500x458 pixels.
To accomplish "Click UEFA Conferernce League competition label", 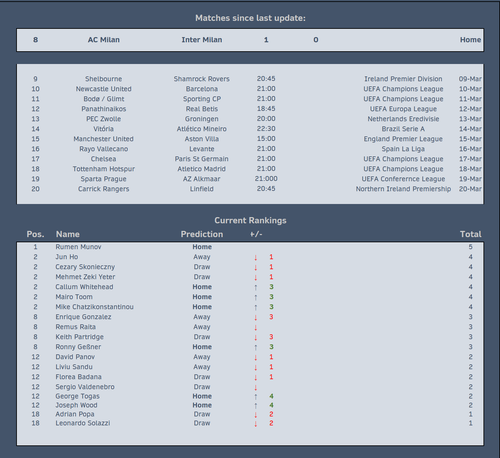I will (x=403, y=179).
